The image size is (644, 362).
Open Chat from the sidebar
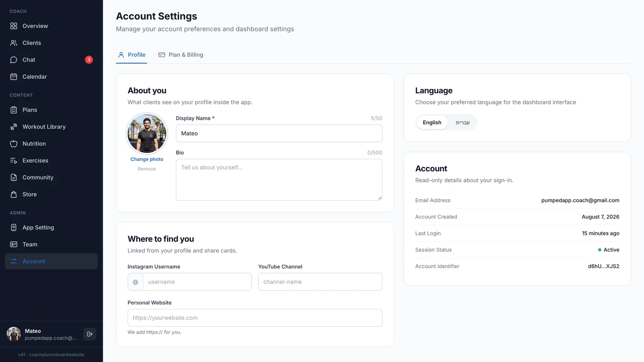coord(52,60)
